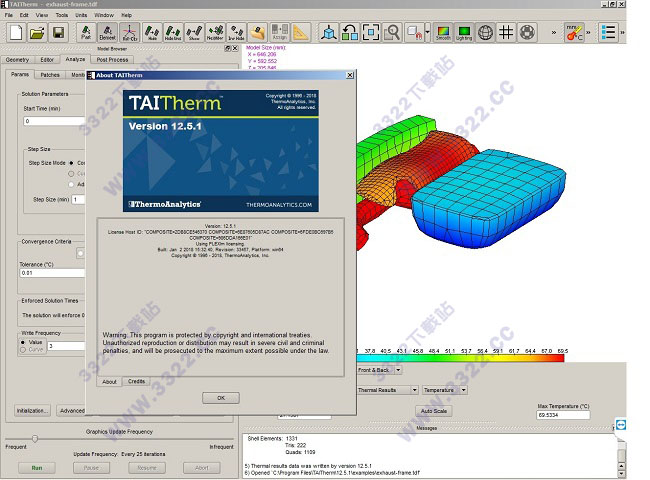Click the Hide parts tool
650x480 pixels.
pos(152,32)
